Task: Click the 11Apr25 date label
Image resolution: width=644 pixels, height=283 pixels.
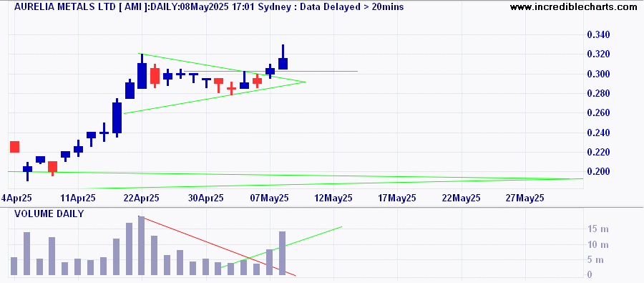Action: [x=79, y=198]
